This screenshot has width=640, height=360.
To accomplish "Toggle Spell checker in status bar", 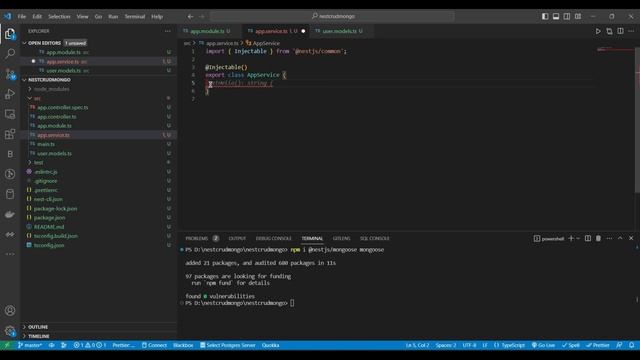I will (x=571, y=345).
